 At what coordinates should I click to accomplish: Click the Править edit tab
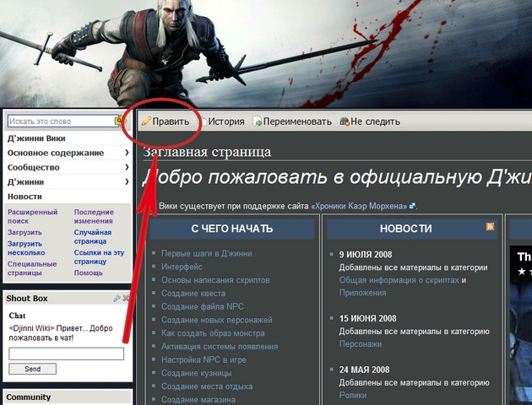166,121
